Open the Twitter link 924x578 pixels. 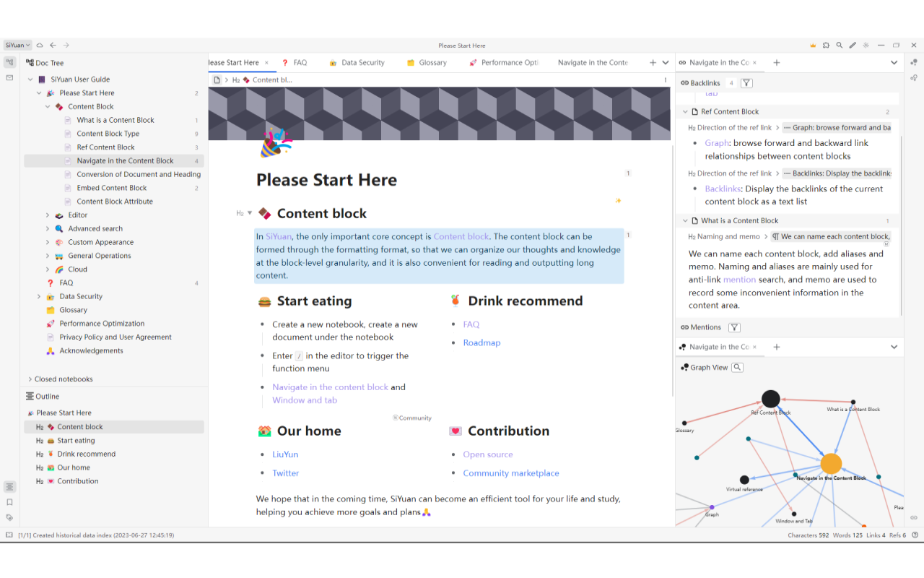point(285,473)
